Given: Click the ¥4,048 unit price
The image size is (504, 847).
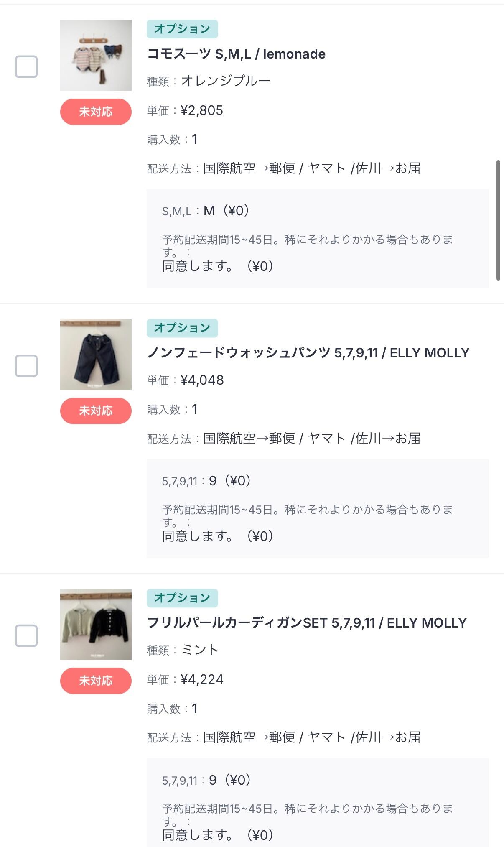Looking at the screenshot, I should pyautogui.click(x=202, y=380).
